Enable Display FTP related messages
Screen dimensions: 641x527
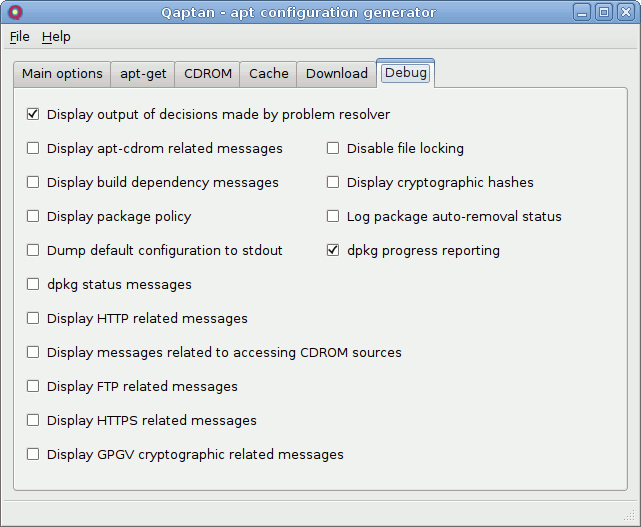point(33,386)
